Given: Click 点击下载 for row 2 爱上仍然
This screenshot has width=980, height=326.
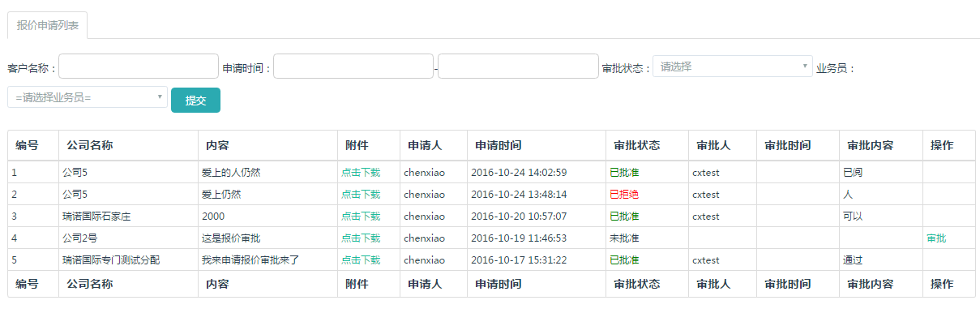Looking at the screenshot, I should coord(361,195).
